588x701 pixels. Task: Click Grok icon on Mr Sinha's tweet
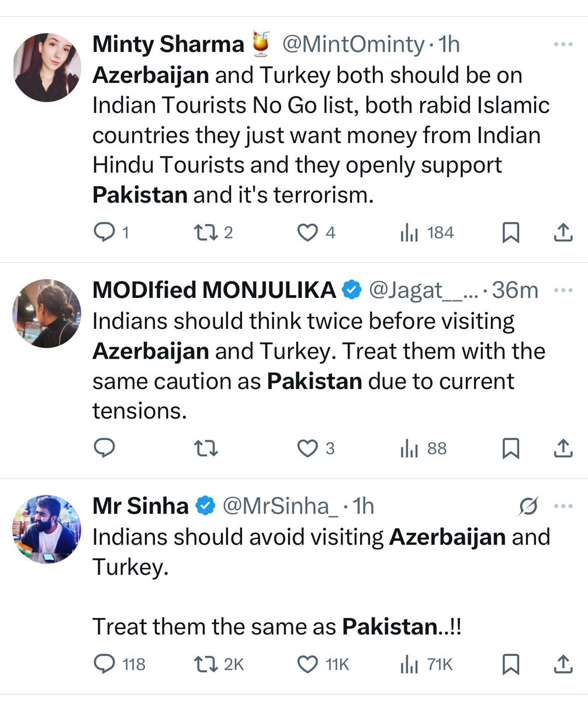point(528,506)
